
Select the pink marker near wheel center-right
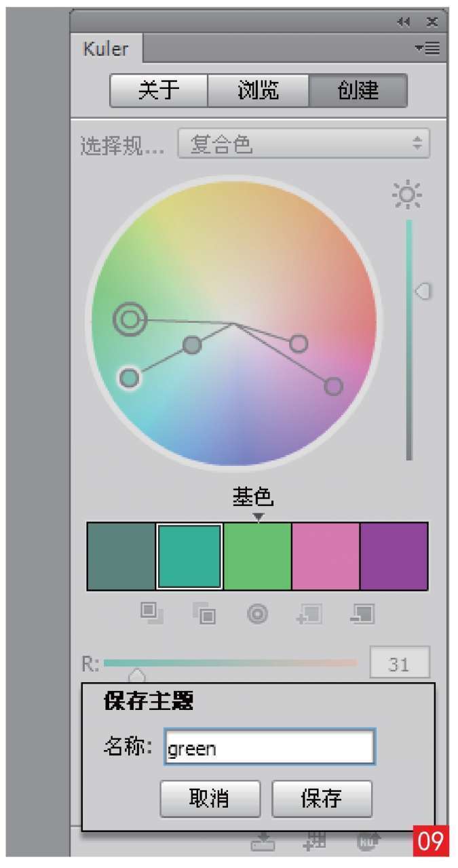point(299,344)
